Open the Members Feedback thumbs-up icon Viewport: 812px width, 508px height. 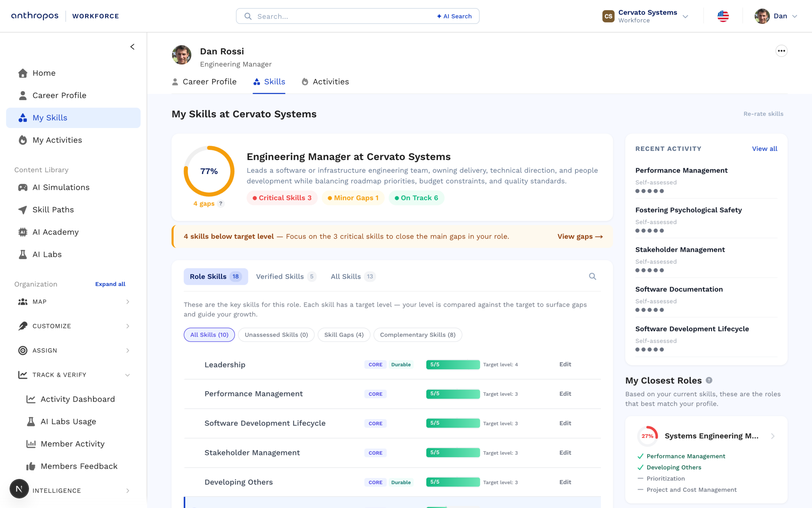tap(31, 466)
